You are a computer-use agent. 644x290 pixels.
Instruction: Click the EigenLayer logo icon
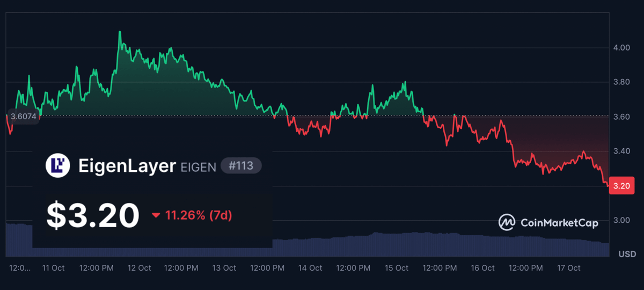(58, 166)
